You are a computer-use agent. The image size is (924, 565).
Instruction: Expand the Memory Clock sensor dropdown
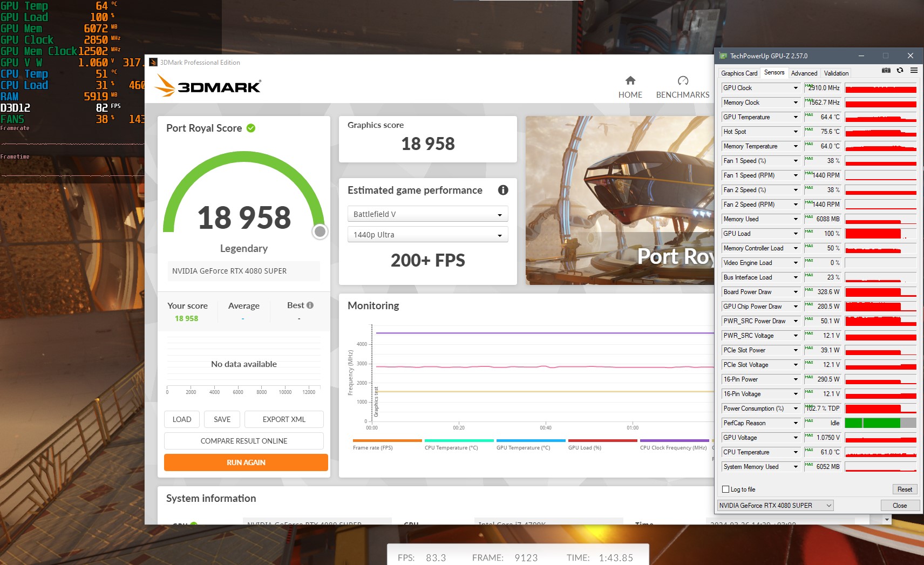(x=796, y=103)
